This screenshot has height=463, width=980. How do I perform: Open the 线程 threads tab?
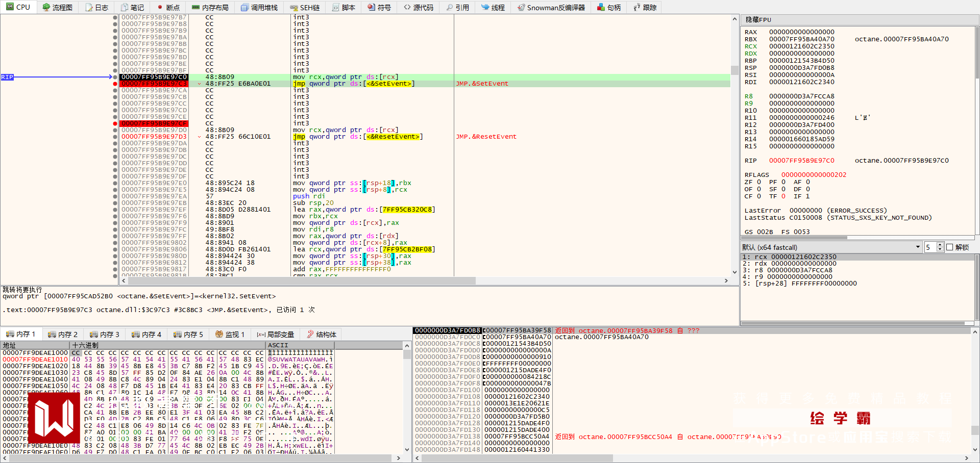pyautogui.click(x=493, y=7)
